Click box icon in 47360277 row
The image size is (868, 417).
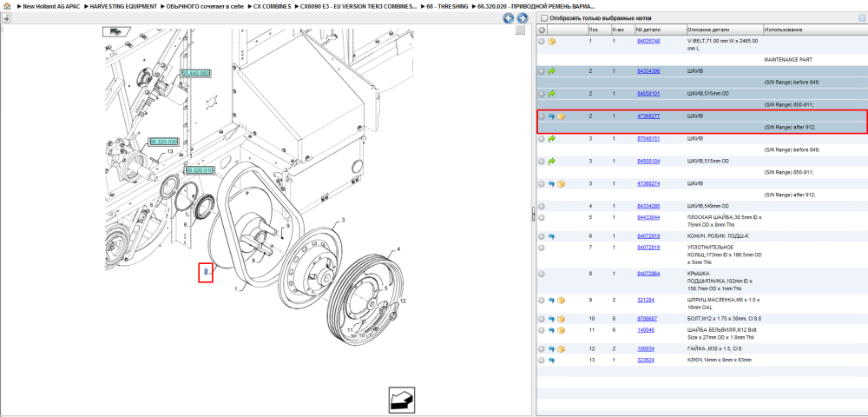[561, 116]
